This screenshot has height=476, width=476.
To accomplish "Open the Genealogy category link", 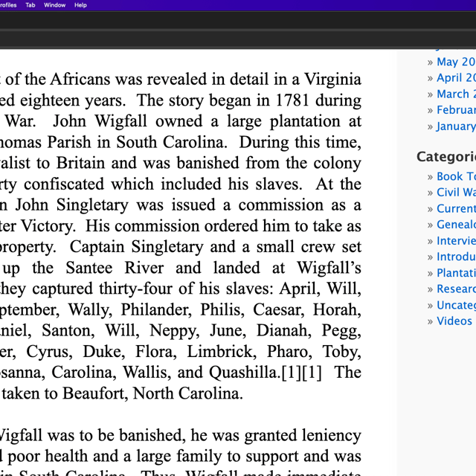I will click(456, 225).
